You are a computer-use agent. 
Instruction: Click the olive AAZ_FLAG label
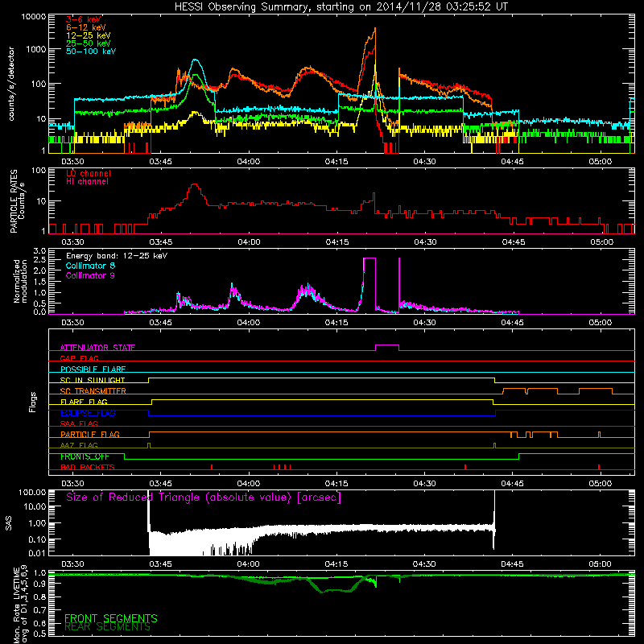(79, 445)
